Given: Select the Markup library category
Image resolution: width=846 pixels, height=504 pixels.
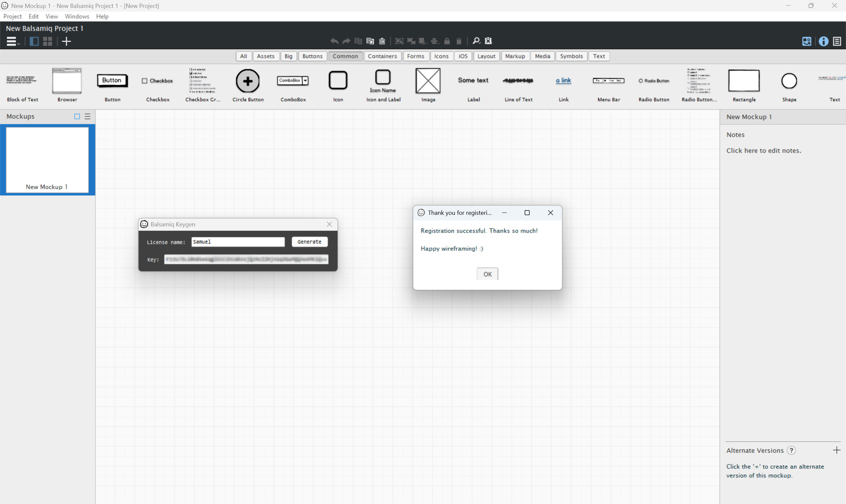Looking at the screenshot, I should [x=515, y=56].
